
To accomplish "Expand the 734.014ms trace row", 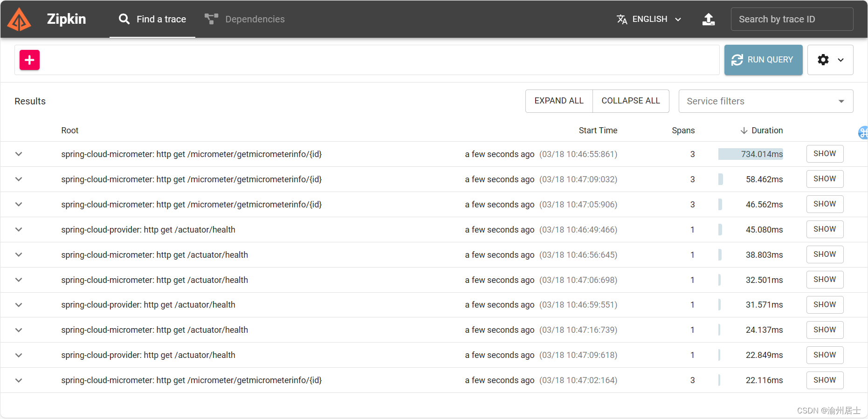I will (x=19, y=154).
